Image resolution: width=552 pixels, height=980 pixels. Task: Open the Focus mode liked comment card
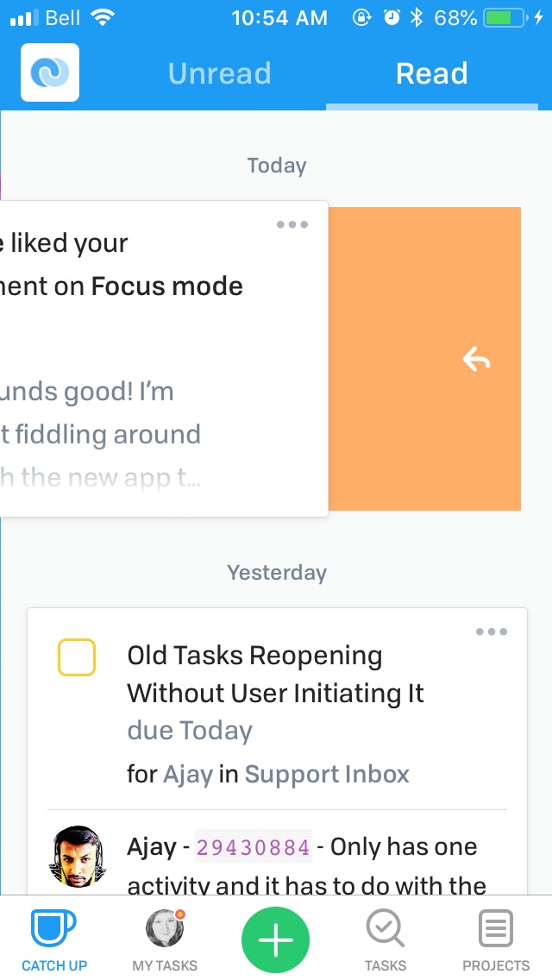coord(164,359)
